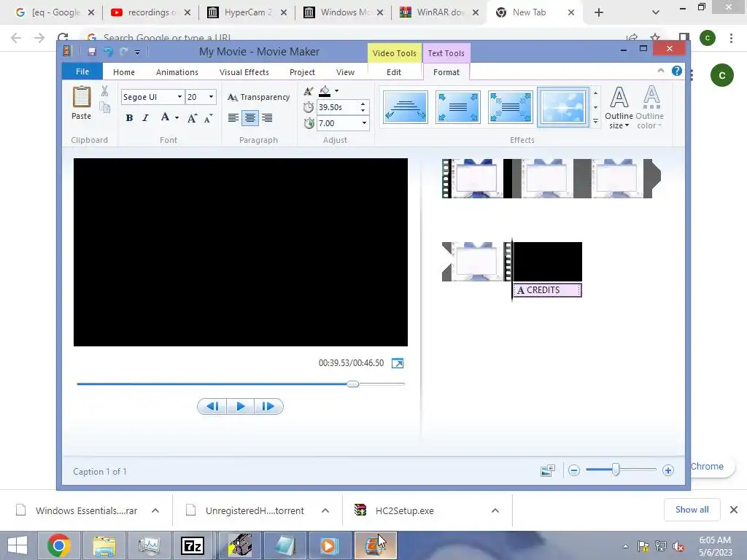This screenshot has height=560, width=747.
Task: Open the text duration 7.00 dropdown
Action: click(365, 123)
